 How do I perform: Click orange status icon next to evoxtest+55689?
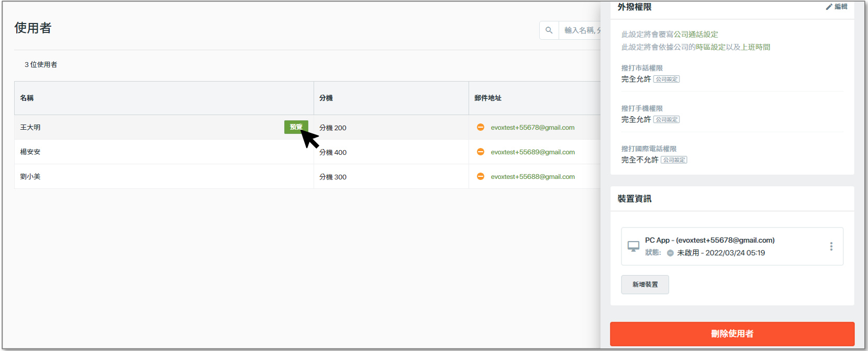[x=481, y=152]
